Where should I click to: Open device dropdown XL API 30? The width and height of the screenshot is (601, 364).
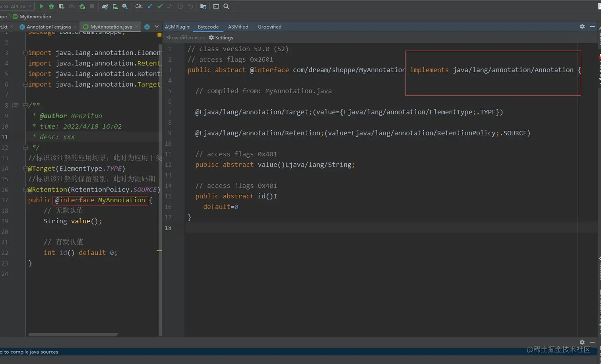click(x=17, y=6)
